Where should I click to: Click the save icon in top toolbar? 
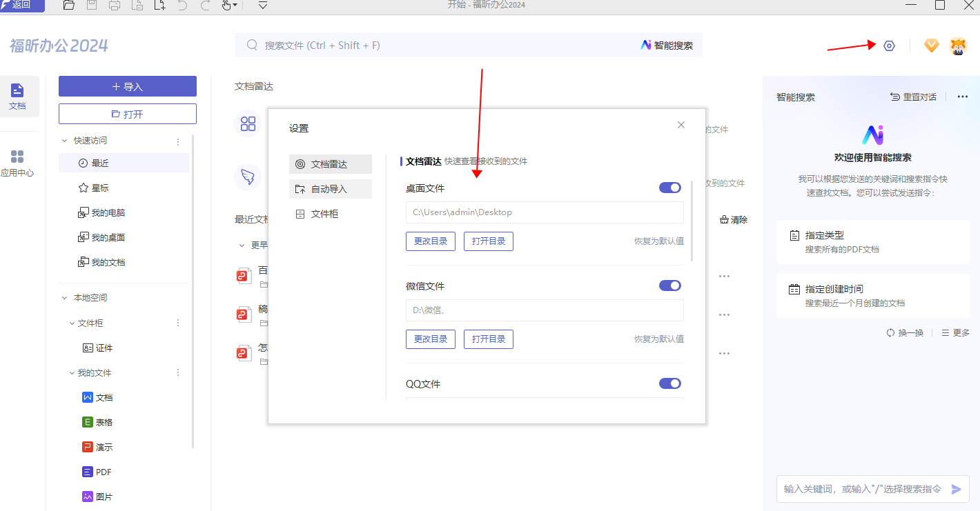[92, 6]
